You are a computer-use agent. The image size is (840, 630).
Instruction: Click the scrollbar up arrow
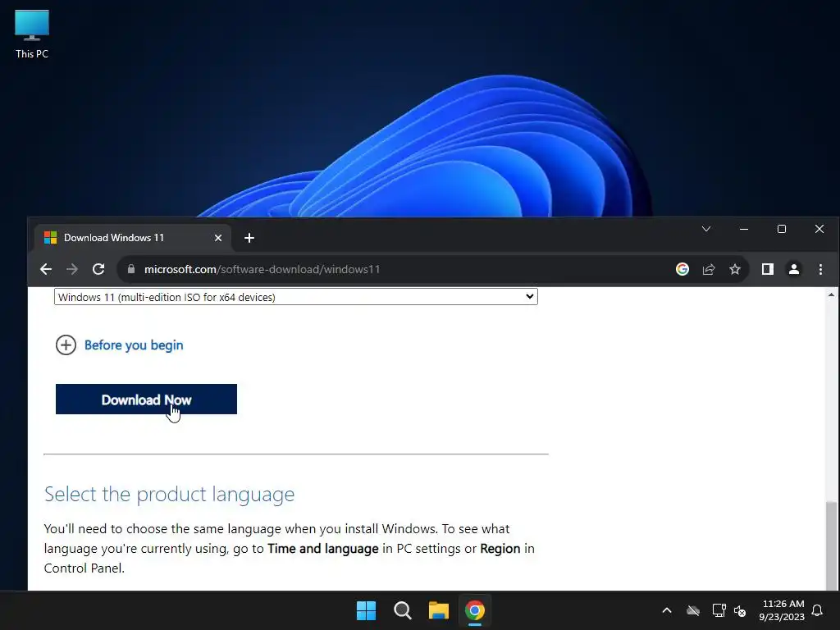831,294
